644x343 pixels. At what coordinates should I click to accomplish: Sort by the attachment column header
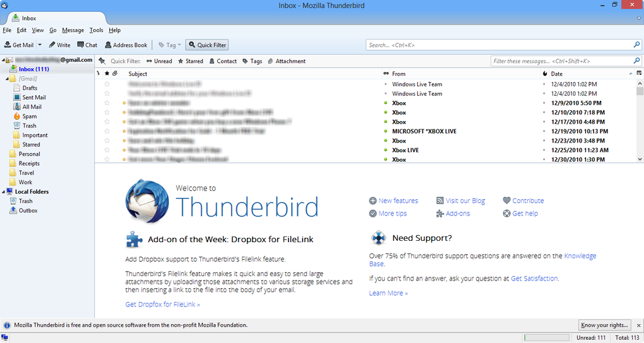tap(115, 73)
